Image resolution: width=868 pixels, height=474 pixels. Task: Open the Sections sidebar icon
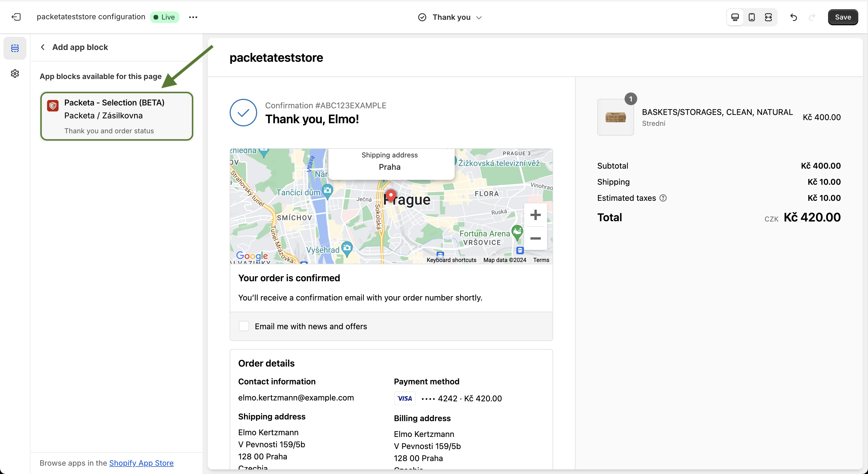[15, 48]
